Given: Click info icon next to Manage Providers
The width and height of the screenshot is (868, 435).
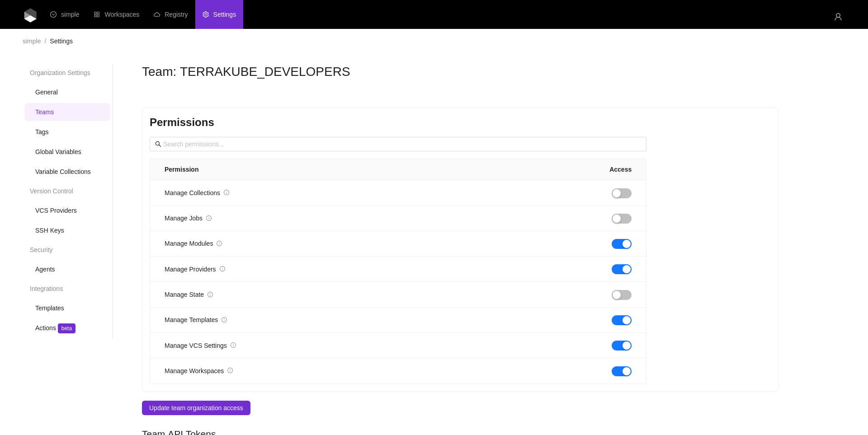Looking at the screenshot, I should tap(222, 269).
